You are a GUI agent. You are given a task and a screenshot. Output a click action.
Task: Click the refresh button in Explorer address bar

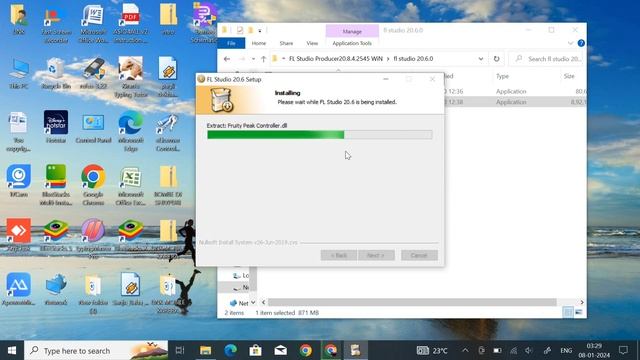[x=496, y=59]
